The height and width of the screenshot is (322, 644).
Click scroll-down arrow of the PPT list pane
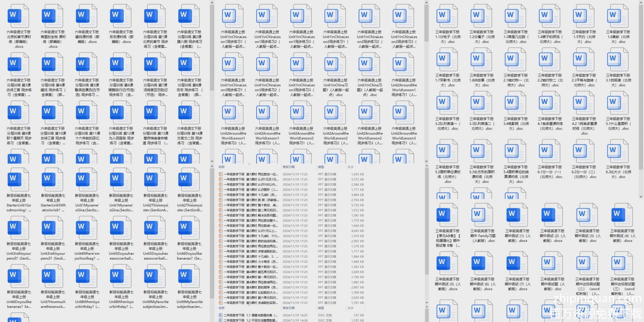tap(426, 302)
